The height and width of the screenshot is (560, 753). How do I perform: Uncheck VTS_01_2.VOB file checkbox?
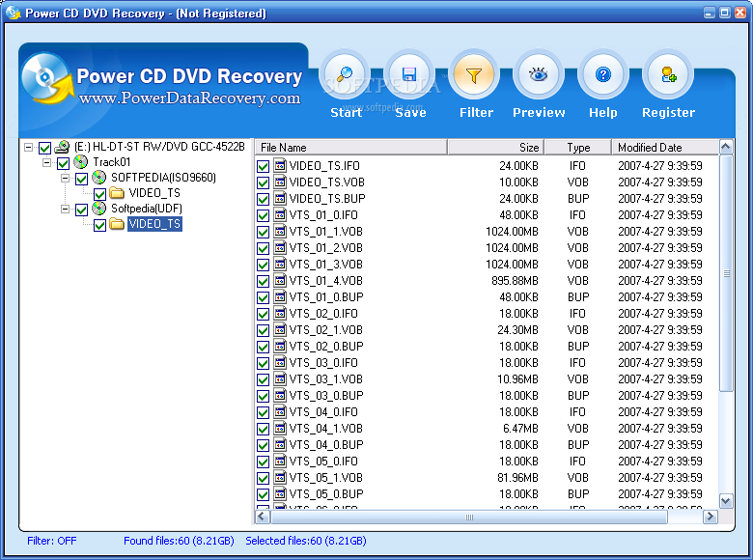coord(263,248)
